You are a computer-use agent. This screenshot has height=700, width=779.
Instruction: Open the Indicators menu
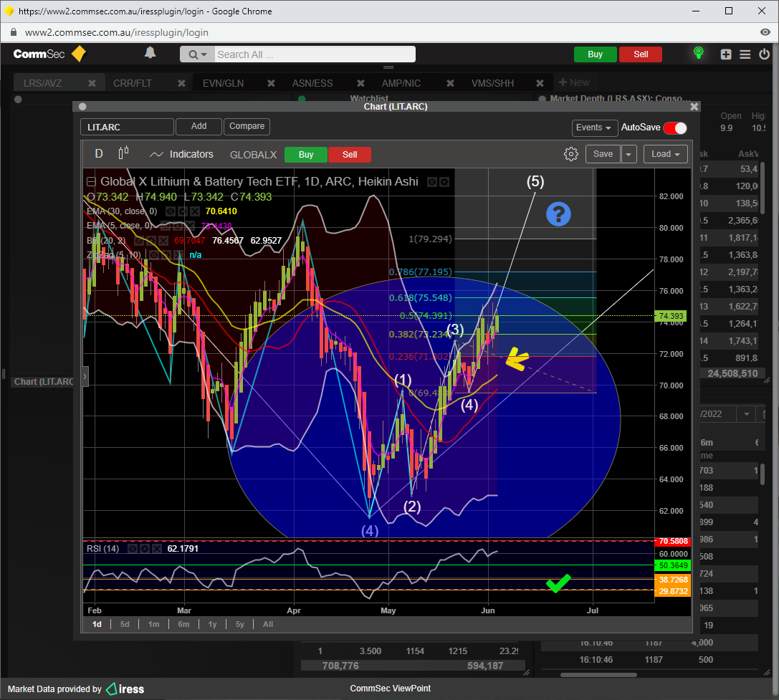tap(182, 155)
